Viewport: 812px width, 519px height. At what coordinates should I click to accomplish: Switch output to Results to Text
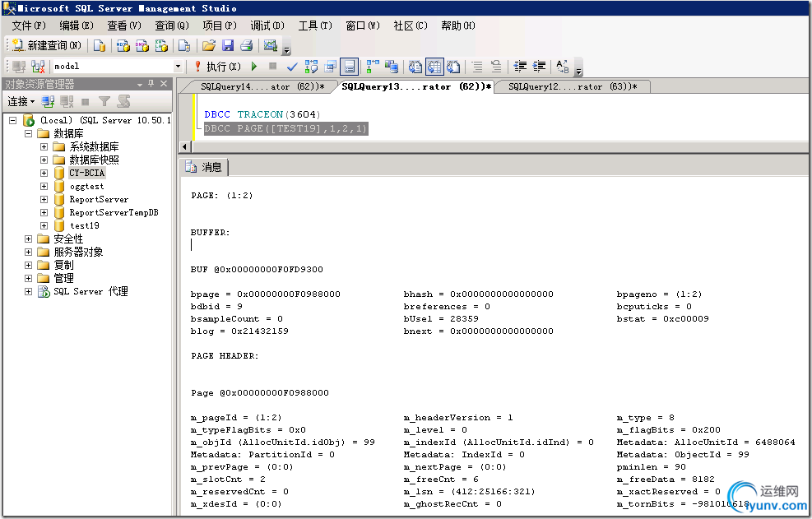415,67
